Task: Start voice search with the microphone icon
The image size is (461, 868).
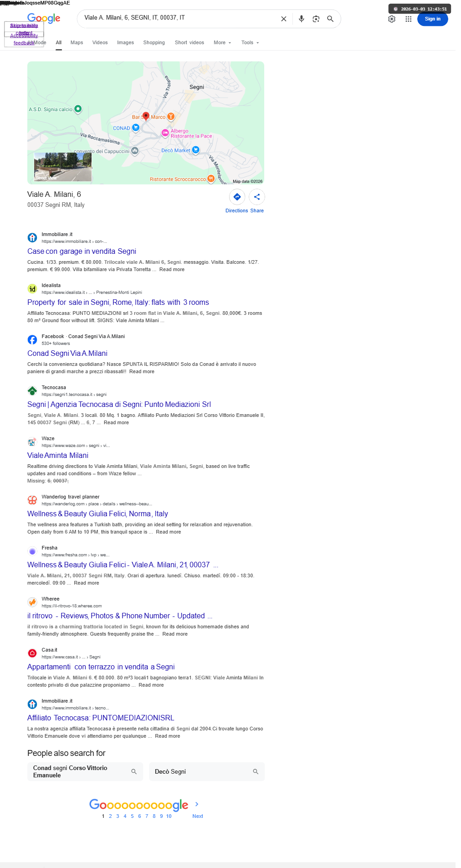Action: 301,19
